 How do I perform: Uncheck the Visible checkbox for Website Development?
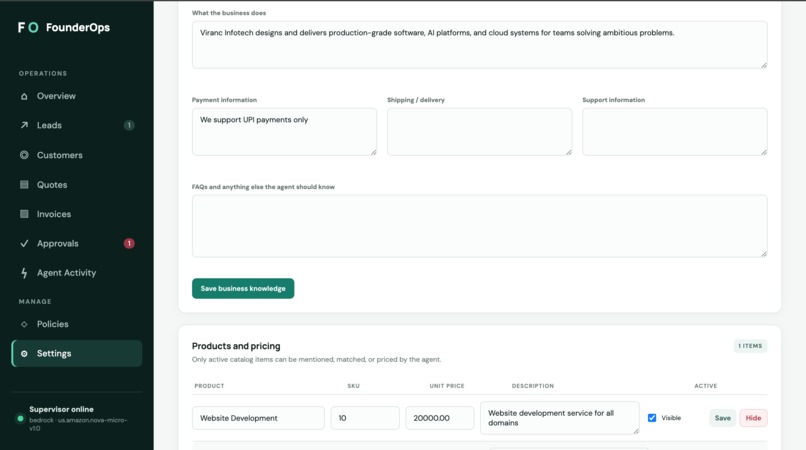(652, 418)
